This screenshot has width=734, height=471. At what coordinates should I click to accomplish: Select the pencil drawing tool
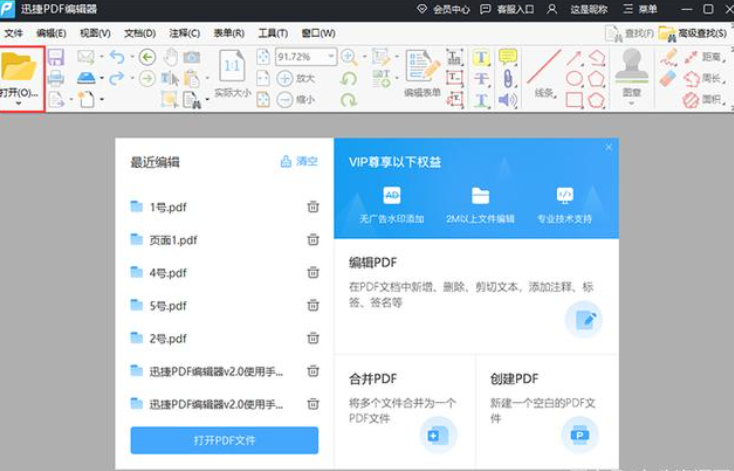(669, 57)
